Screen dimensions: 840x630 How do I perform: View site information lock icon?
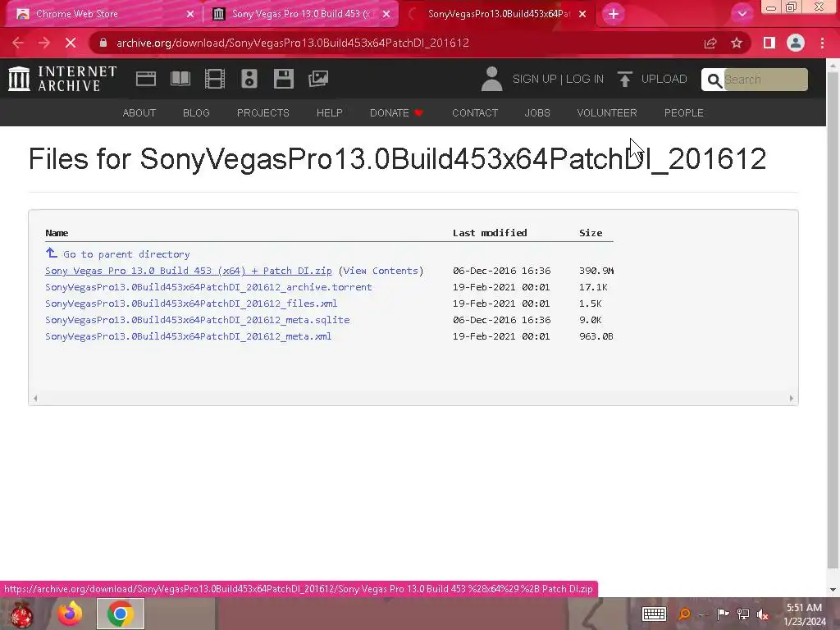[103, 43]
